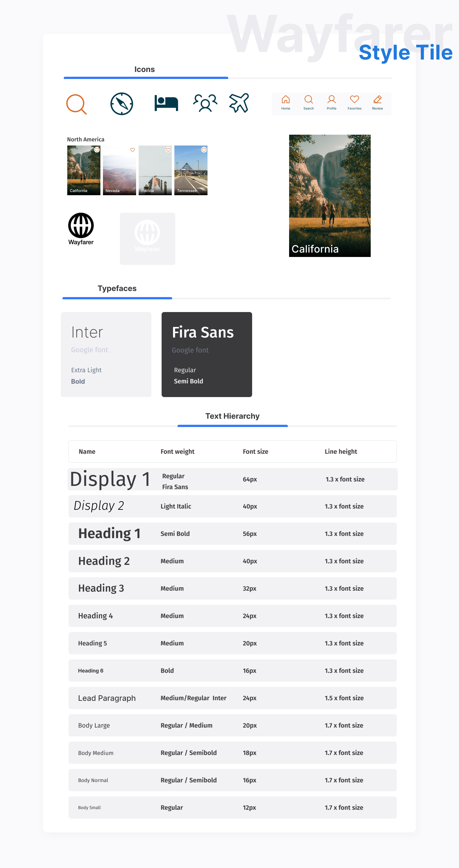This screenshot has height=868, width=459.
Task: Click the Bold weight in Heading 6 row
Action: click(167, 671)
